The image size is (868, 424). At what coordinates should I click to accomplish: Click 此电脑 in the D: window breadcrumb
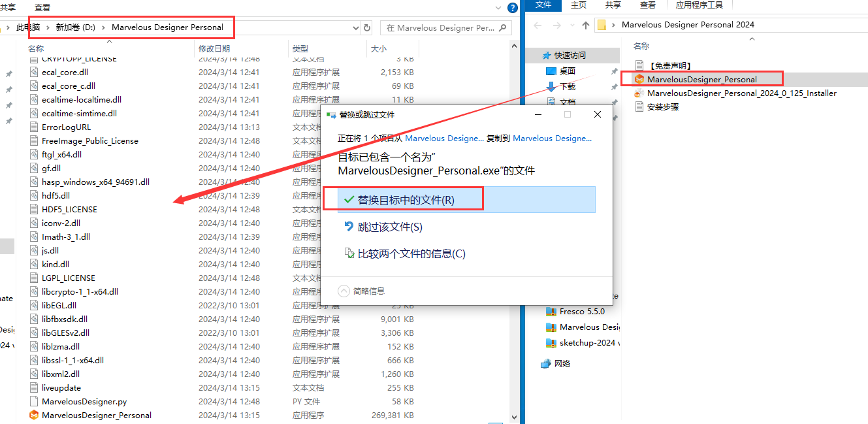[28, 27]
